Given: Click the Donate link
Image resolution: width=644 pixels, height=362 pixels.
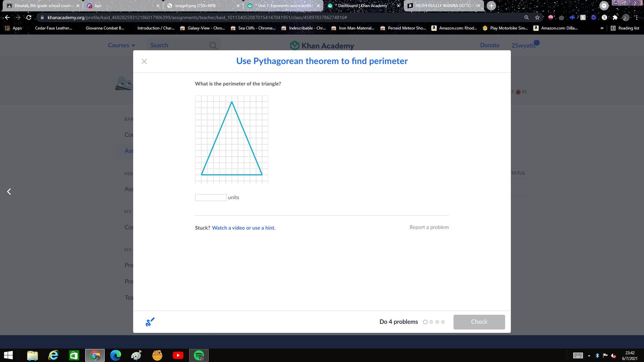Looking at the screenshot, I should click(490, 45).
